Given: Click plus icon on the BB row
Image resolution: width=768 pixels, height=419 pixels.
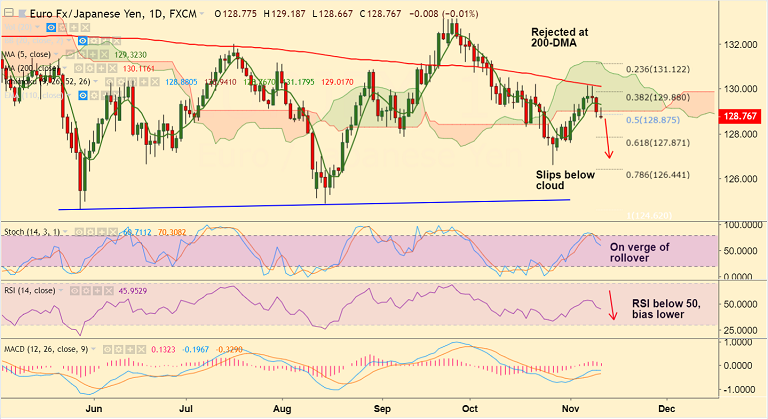Looking at the screenshot, I should point(106,41).
